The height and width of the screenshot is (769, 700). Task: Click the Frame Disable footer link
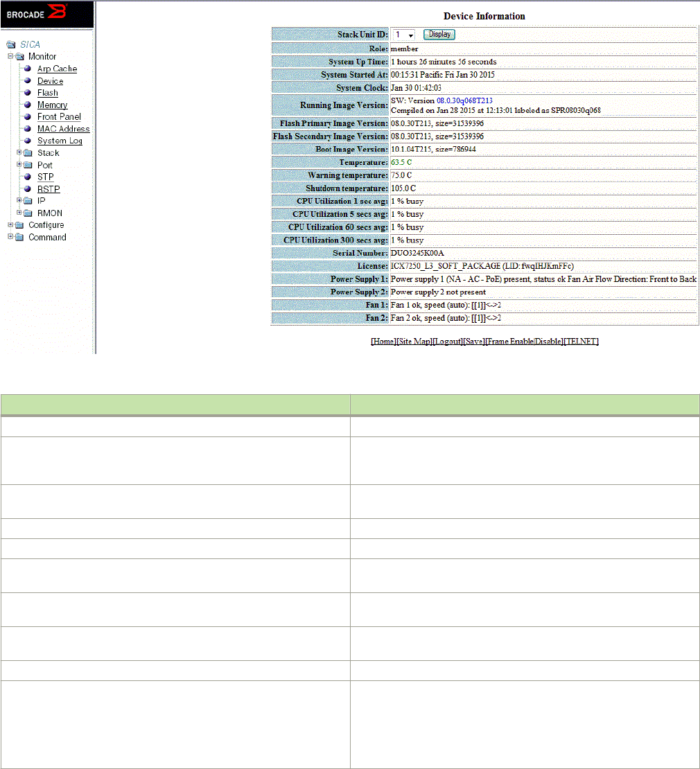[x=548, y=342]
